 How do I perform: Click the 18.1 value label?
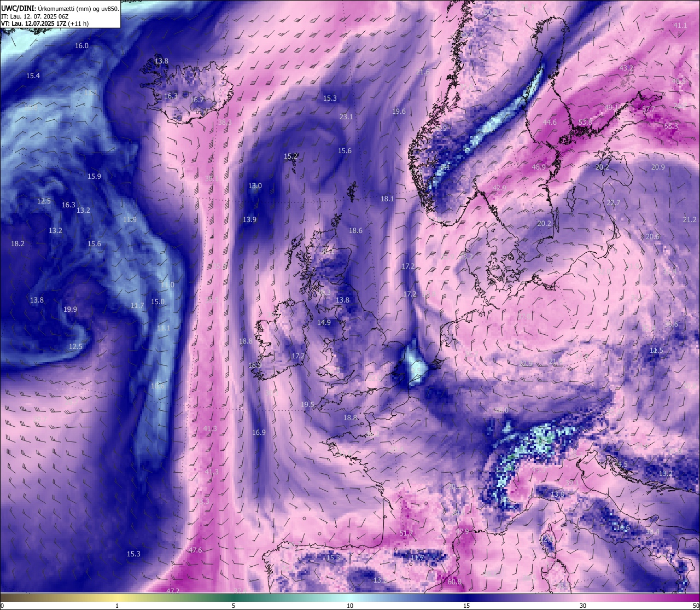[x=387, y=199]
